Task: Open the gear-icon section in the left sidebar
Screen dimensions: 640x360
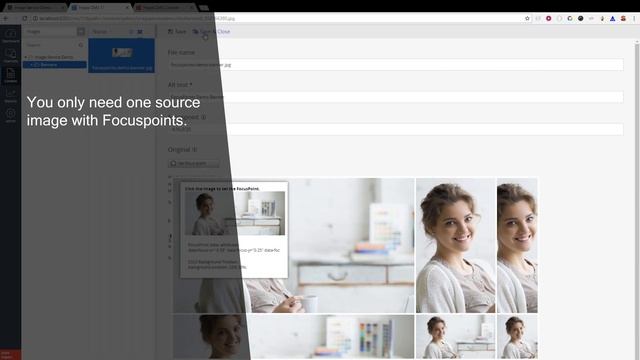Action: point(11,115)
